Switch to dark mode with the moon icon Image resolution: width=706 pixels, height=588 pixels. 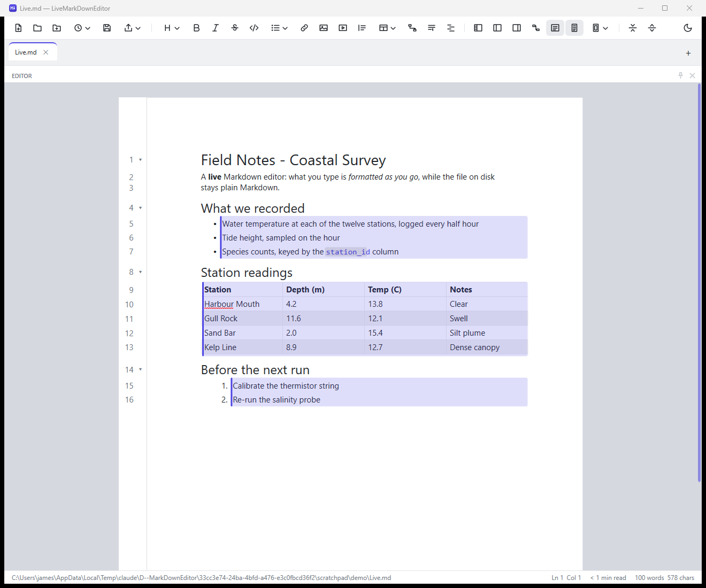tap(688, 28)
